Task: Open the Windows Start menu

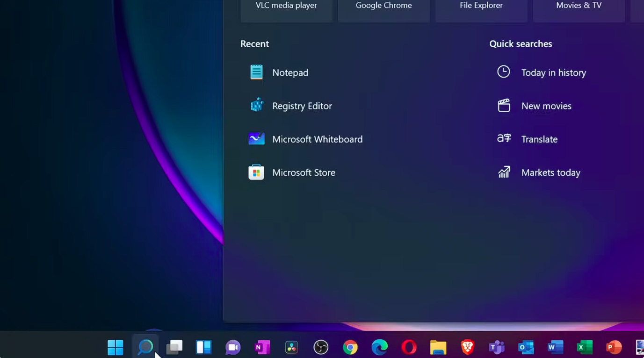Action: (116, 347)
